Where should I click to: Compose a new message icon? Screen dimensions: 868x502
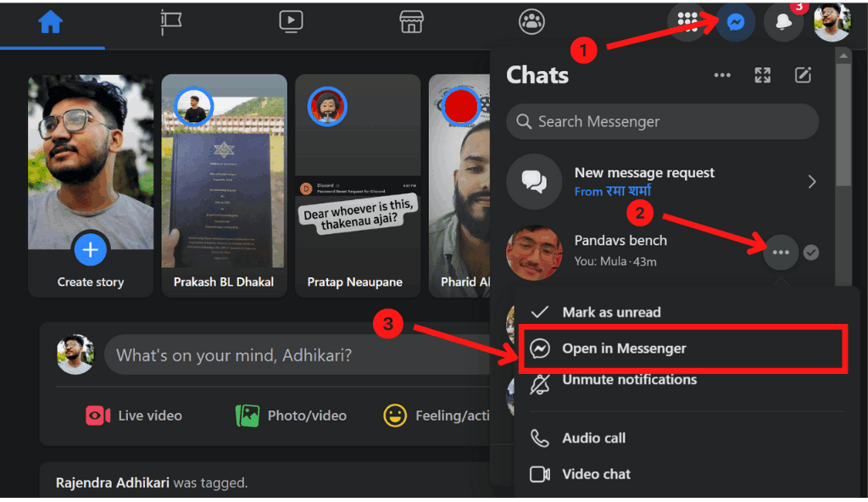click(x=803, y=75)
